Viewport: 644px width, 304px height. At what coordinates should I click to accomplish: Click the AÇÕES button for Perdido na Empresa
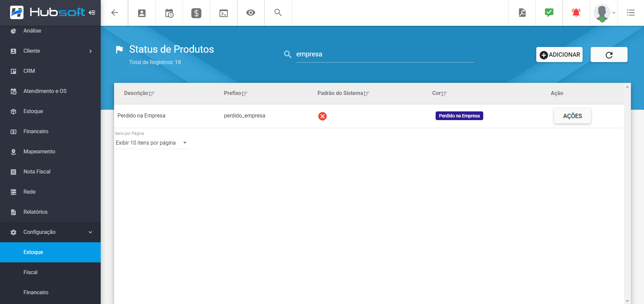(x=573, y=116)
